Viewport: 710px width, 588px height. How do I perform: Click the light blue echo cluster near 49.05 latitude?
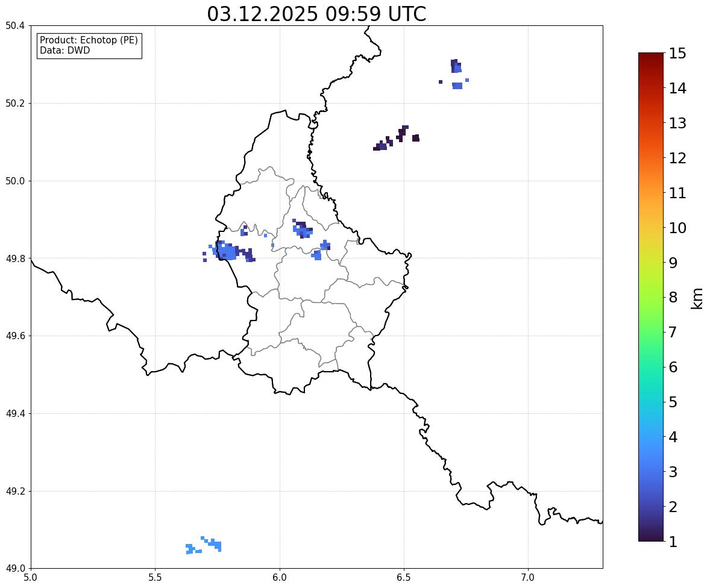pyautogui.click(x=204, y=545)
